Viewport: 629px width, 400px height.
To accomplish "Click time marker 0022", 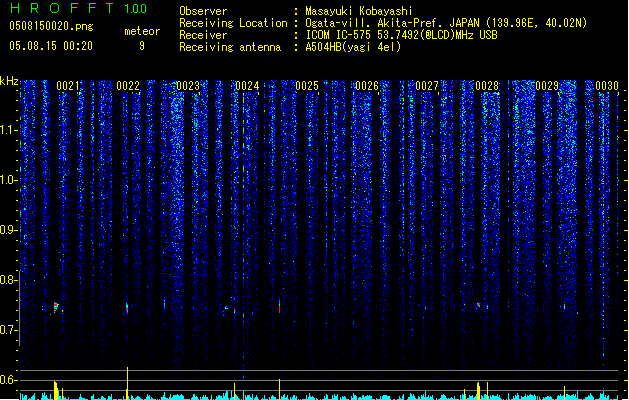I will click(128, 86).
